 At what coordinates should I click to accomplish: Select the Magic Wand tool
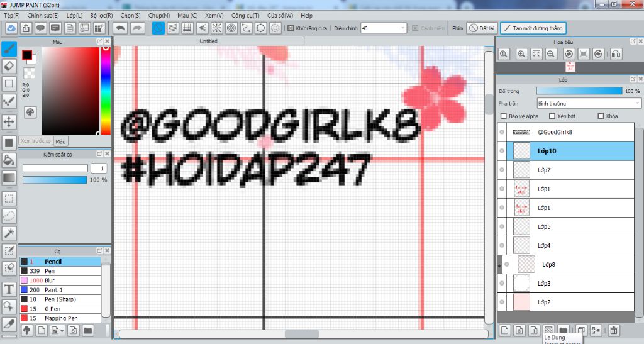pyautogui.click(x=9, y=233)
